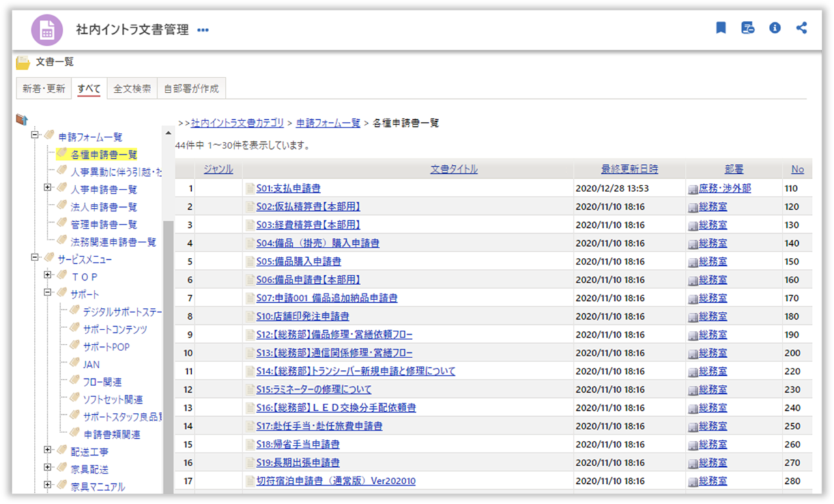This screenshot has width=834, height=504.
Task: Click the info circle icon
Action: point(775,28)
